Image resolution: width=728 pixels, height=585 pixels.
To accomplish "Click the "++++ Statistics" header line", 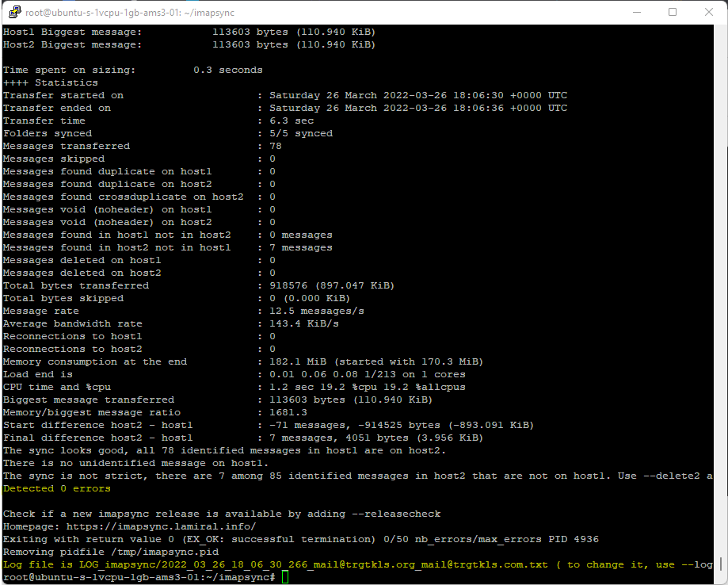I will pos(51,82).
